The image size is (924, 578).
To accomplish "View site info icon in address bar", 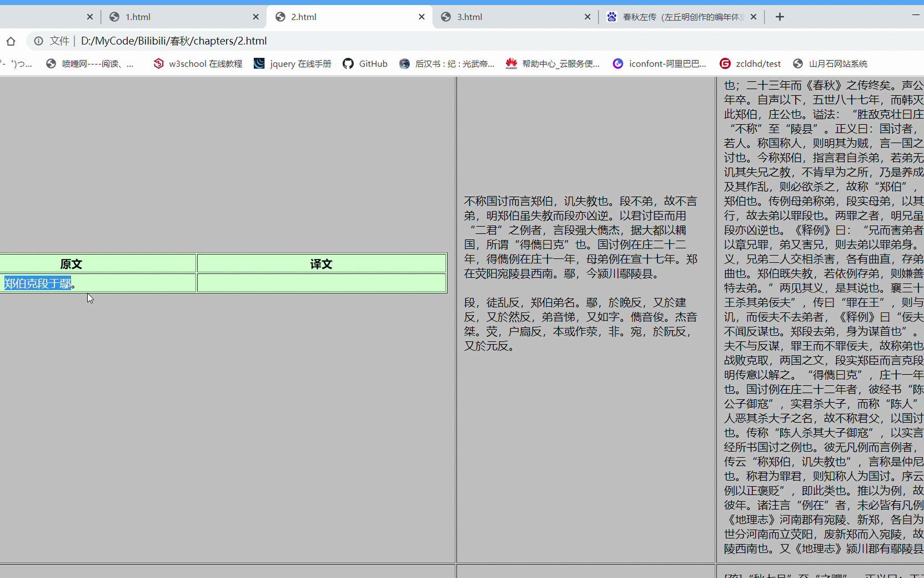I will (x=38, y=41).
